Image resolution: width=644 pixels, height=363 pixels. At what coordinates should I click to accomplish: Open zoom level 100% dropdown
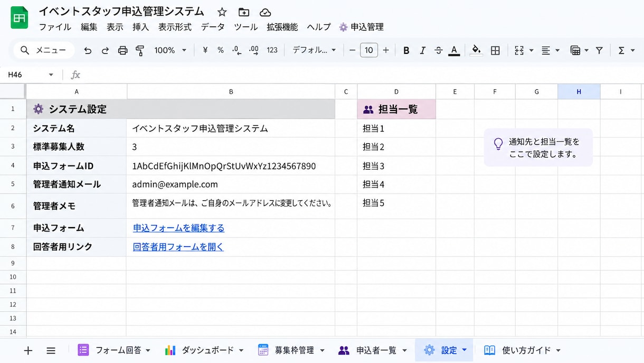[x=170, y=50]
